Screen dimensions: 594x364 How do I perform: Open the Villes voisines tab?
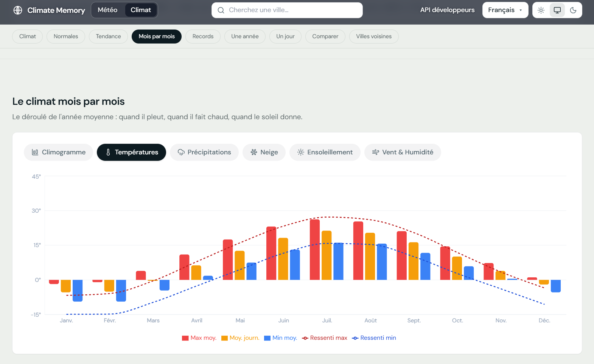tap(374, 36)
